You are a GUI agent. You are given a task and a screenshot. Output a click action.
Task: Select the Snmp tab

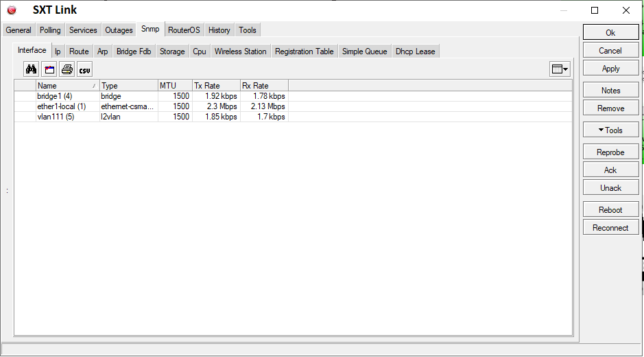click(150, 29)
